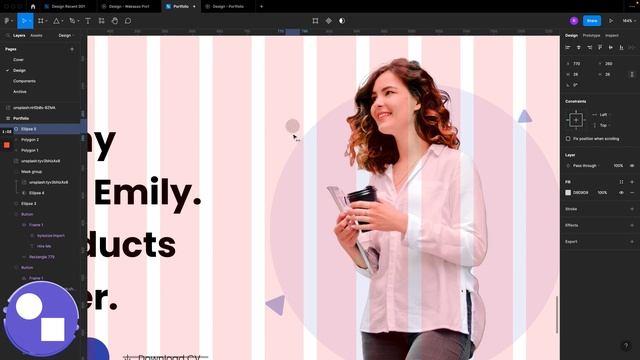Screen dimensions: 640x360
Task: Open help button at bottom right
Action: 626,346
